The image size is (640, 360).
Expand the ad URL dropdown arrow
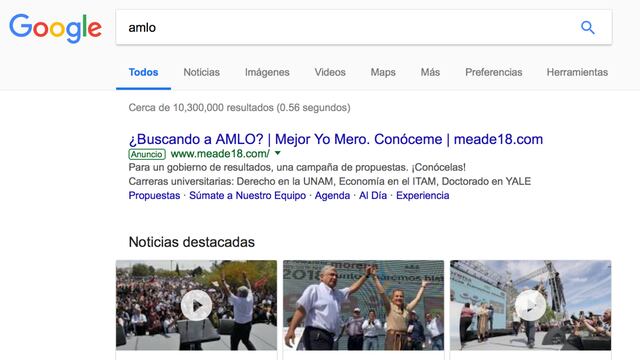[278, 153]
